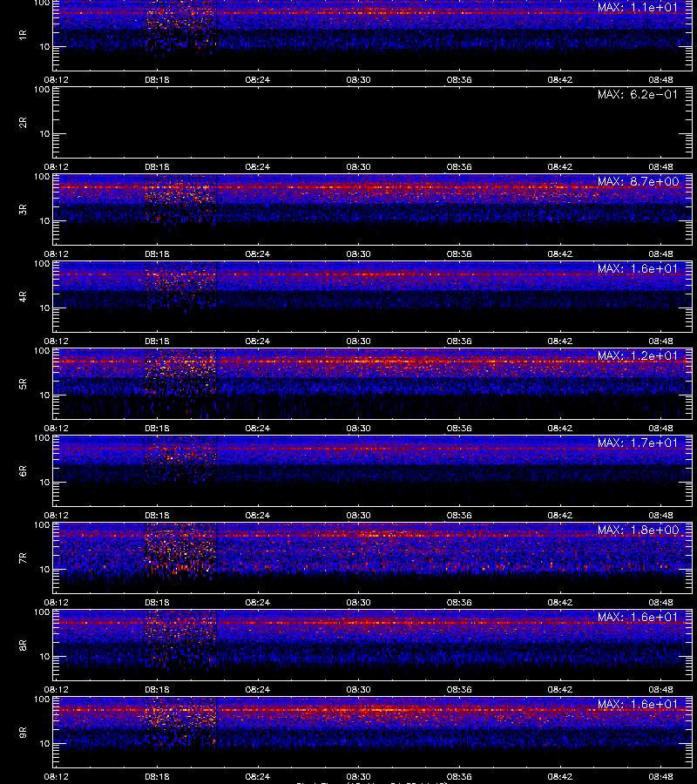The image size is (697, 784).
Task: Click the 08:42 time label under panel 5R
Action: pyautogui.click(x=560, y=428)
